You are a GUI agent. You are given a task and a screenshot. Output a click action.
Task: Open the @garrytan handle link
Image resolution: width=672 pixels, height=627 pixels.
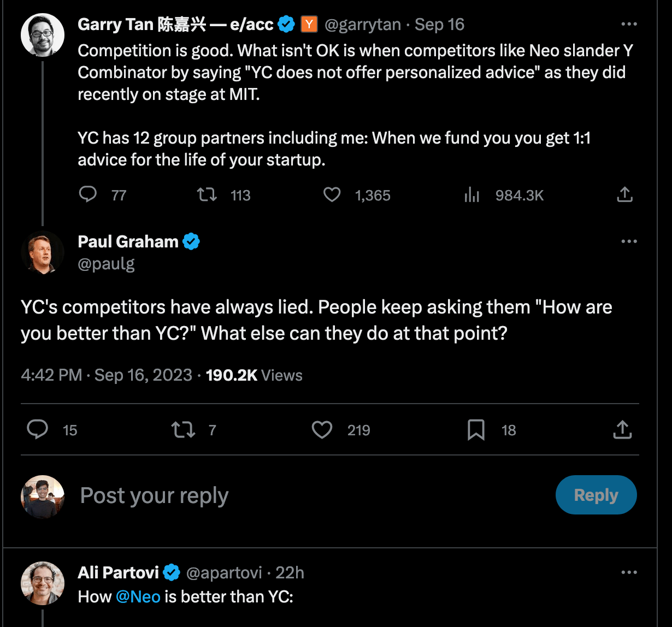point(363,25)
